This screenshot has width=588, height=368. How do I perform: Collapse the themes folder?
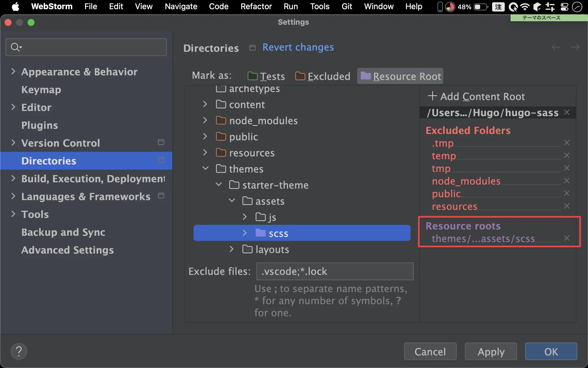[205, 168]
